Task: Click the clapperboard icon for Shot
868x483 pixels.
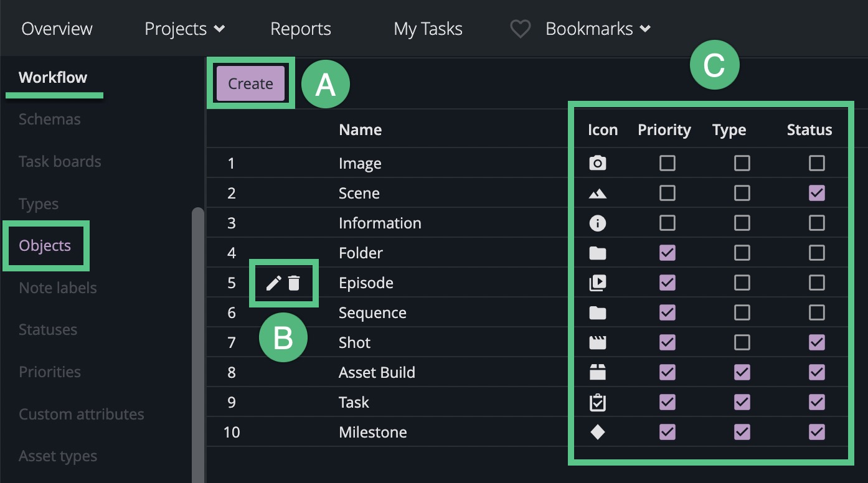Action: point(597,342)
